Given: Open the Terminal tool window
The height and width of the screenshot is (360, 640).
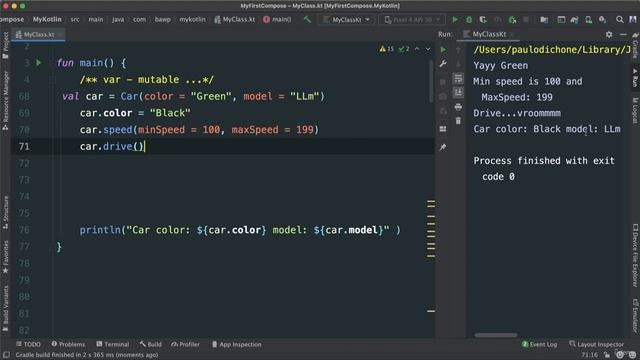Looking at the screenshot, I should point(113,344).
